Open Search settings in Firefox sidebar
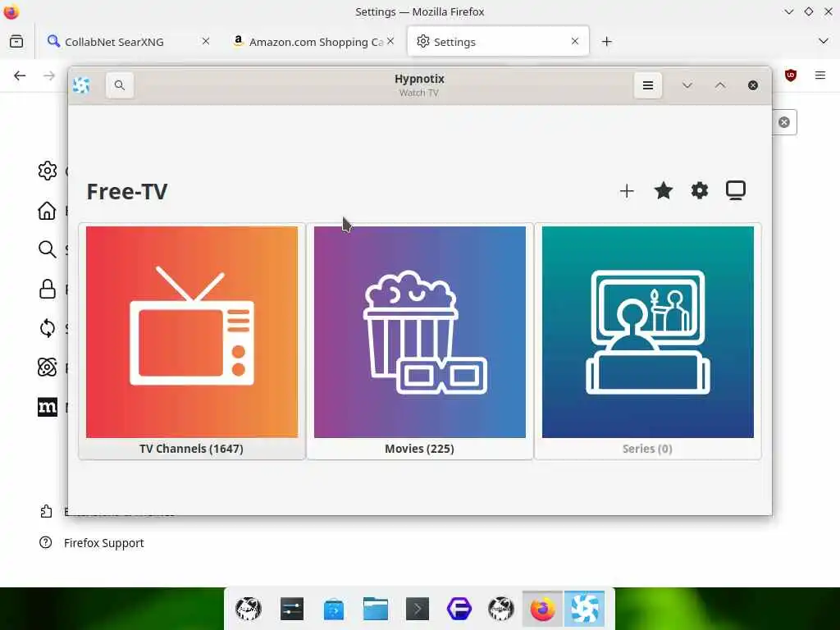The image size is (840, 630). point(47,249)
